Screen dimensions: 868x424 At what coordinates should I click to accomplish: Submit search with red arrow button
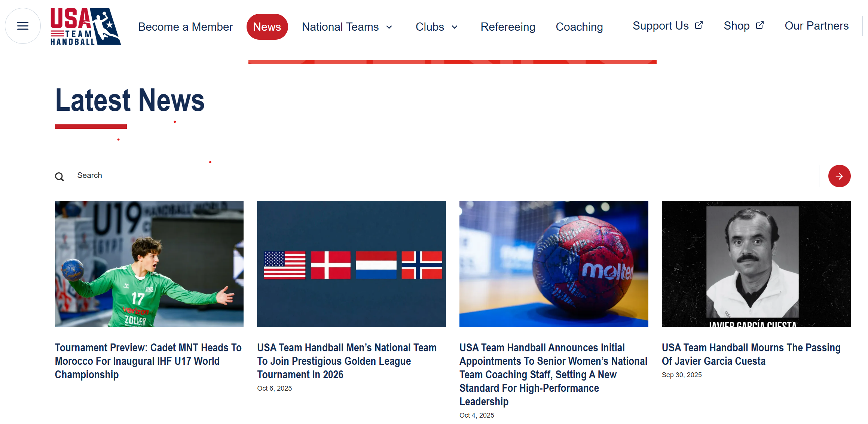click(839, 176)
